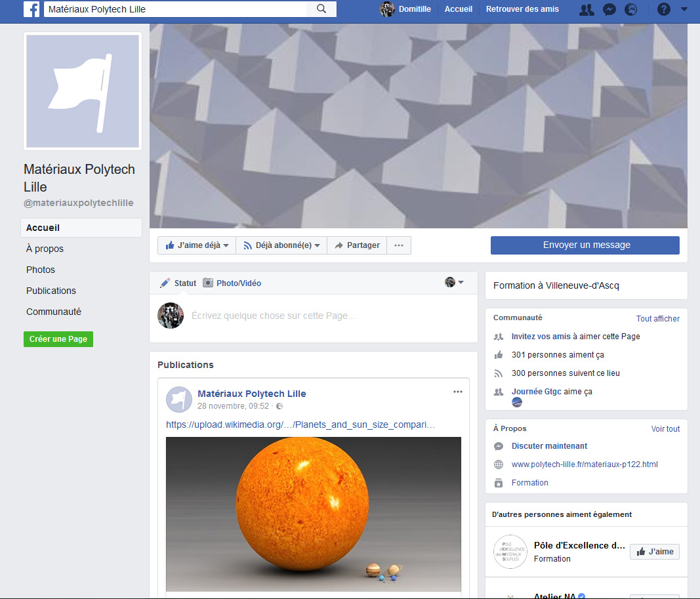
Task: Open the Déjà abonné(e) dropdown
Action: (x=281, y=245)
